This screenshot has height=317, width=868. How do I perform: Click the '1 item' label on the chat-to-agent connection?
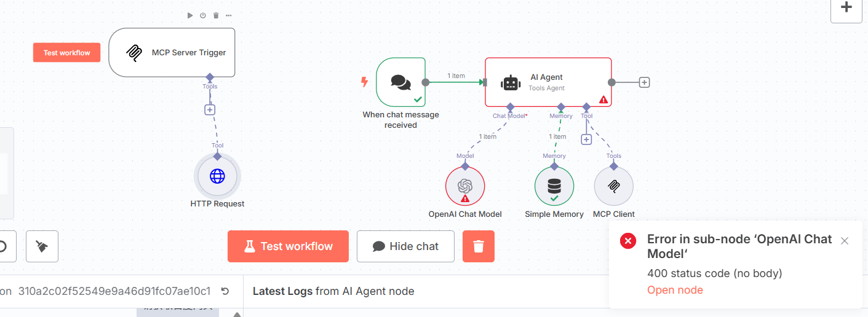(456, 76)
